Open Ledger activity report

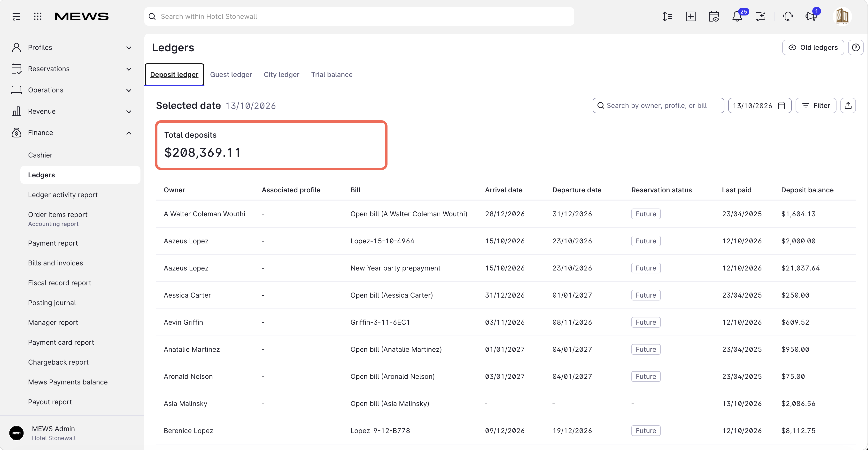tap(63, 195)
